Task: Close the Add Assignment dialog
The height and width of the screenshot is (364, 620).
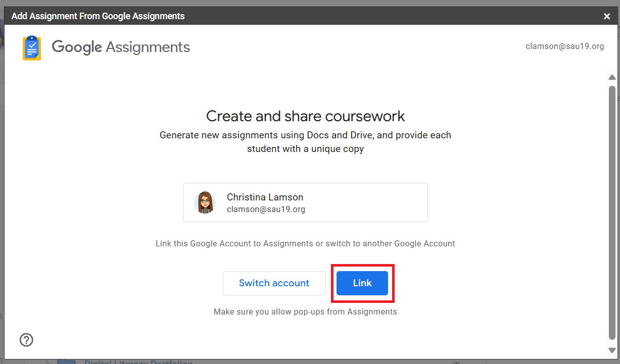Action: coord(607,16)
